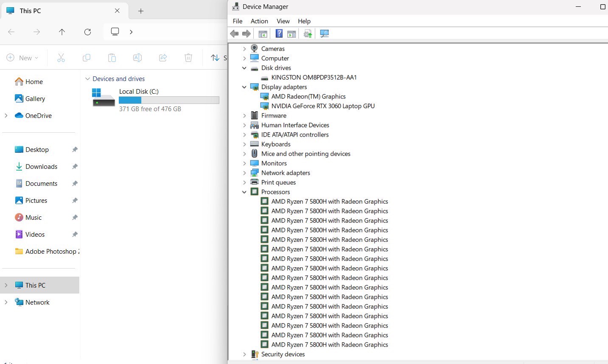This screenshot has height=364, width=608.
Task: Select NVIDIA GeForce RTX 3060 Laptop GPU
Action: click(x=322, y=106)
